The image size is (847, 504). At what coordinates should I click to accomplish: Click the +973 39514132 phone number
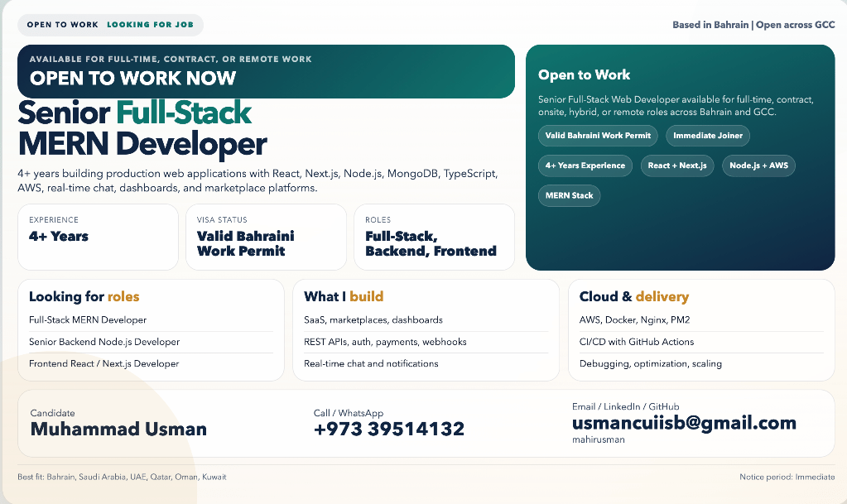389,429
